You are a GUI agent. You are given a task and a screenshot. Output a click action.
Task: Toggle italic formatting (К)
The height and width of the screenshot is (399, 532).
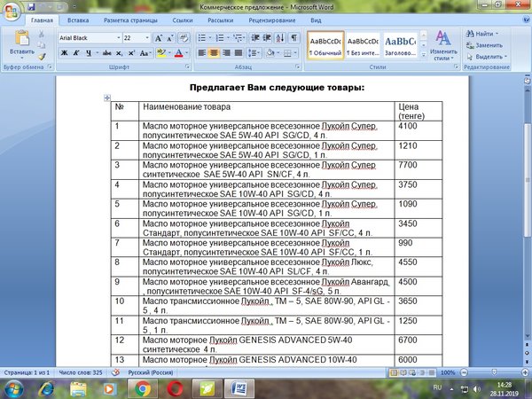[x=77, y=53]
